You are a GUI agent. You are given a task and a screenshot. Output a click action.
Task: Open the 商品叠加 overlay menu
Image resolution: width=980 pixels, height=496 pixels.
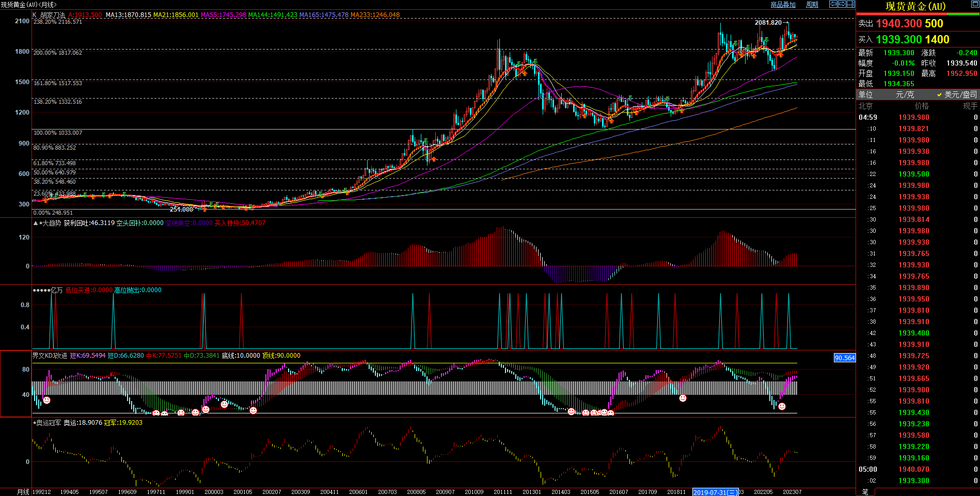click(783, 5)
